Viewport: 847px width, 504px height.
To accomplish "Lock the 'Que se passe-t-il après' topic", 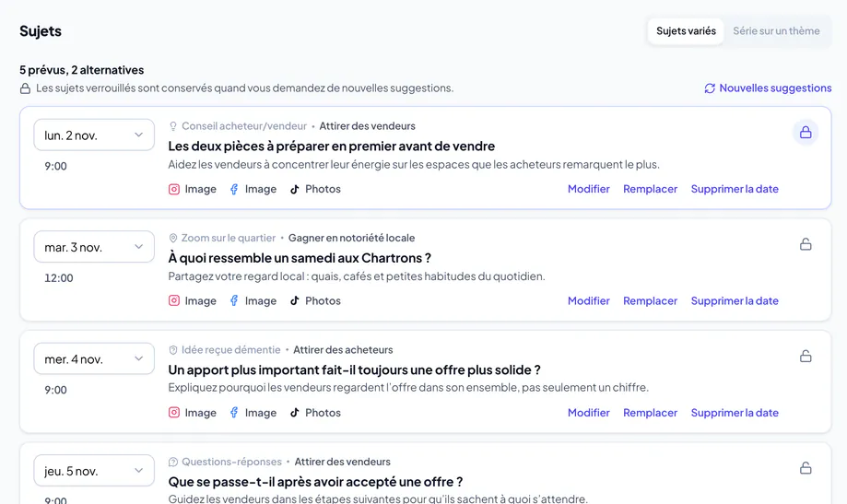I will [x=806, y=468].
